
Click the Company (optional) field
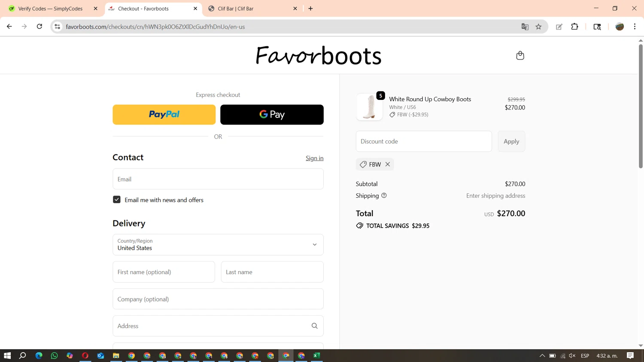[x=218, y=299]
